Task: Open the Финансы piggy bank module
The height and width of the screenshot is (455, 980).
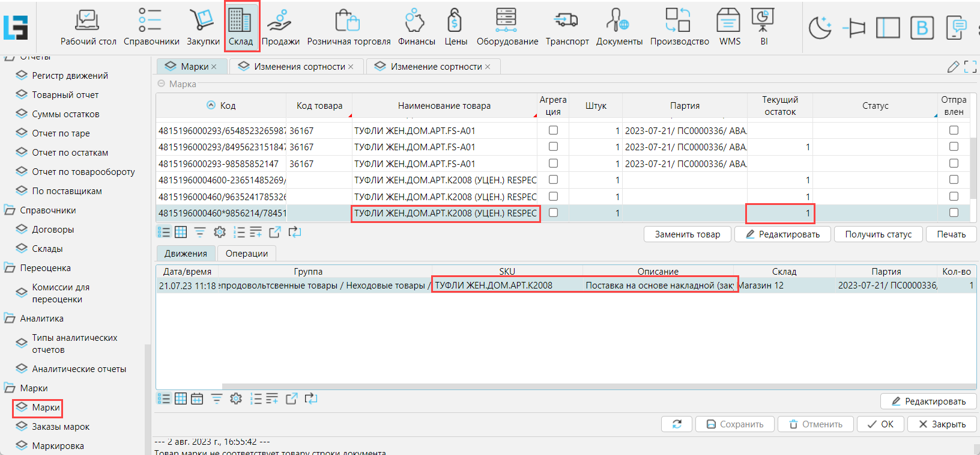Action: point(416,27)
